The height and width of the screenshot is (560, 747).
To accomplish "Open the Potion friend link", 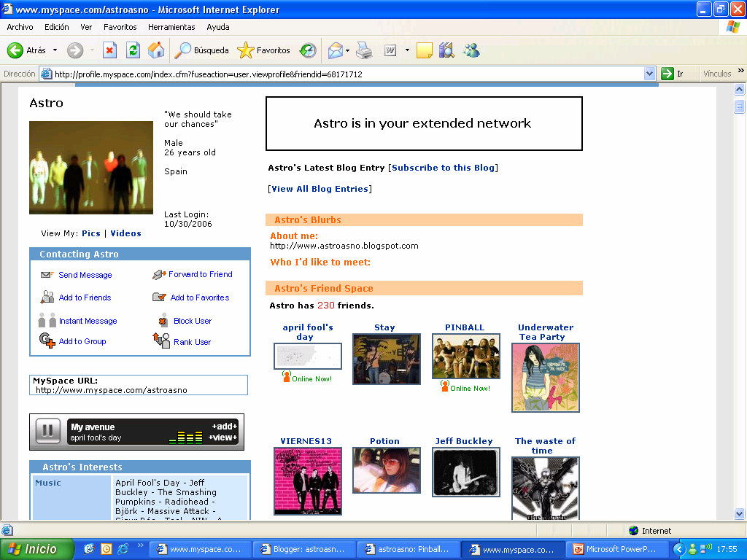I will click(384, 441).
